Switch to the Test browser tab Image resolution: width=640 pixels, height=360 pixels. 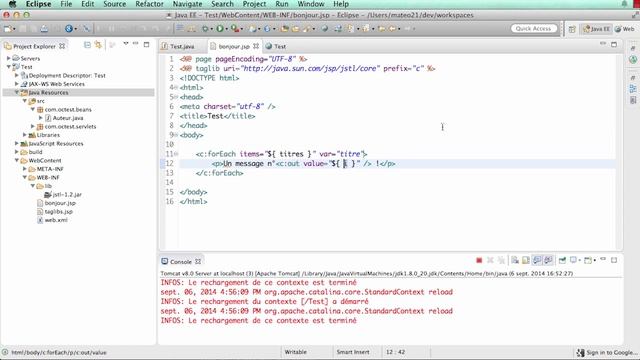[x=276, y=46]
